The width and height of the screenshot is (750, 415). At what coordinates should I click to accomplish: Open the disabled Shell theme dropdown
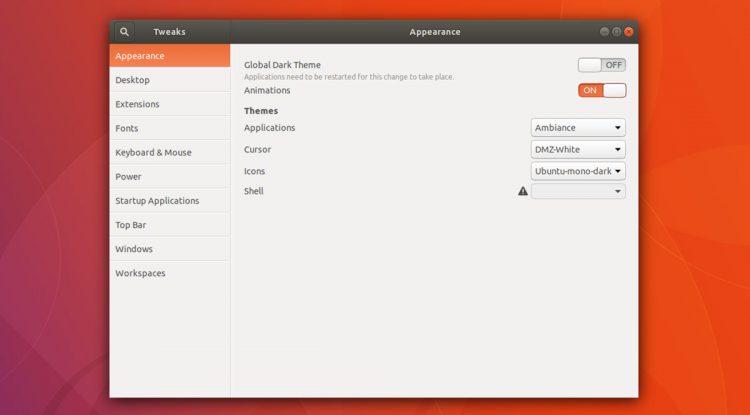[578, 191]
